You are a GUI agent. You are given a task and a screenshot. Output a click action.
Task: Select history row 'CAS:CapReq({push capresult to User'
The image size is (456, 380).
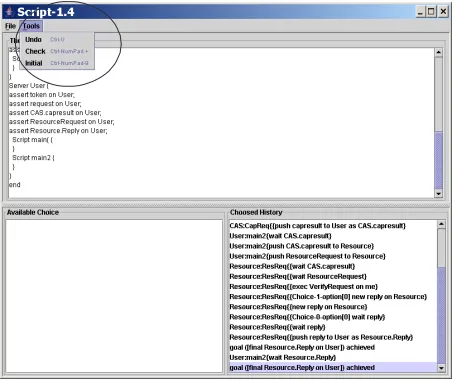click(333, 226)
